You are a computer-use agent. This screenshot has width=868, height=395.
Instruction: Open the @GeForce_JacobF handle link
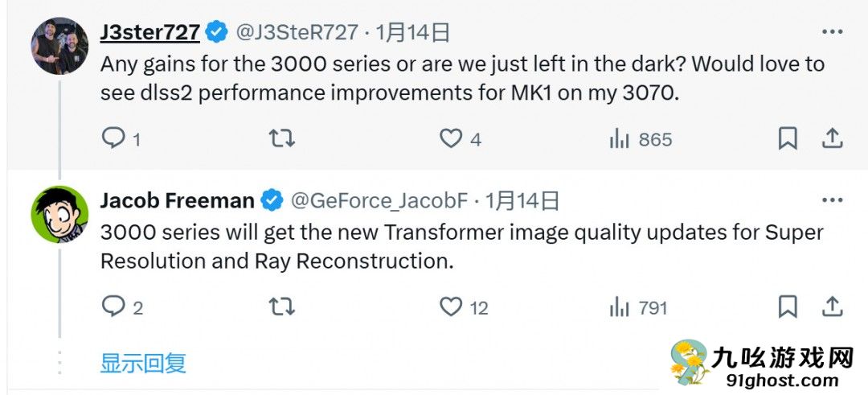[x=381, y=200]
